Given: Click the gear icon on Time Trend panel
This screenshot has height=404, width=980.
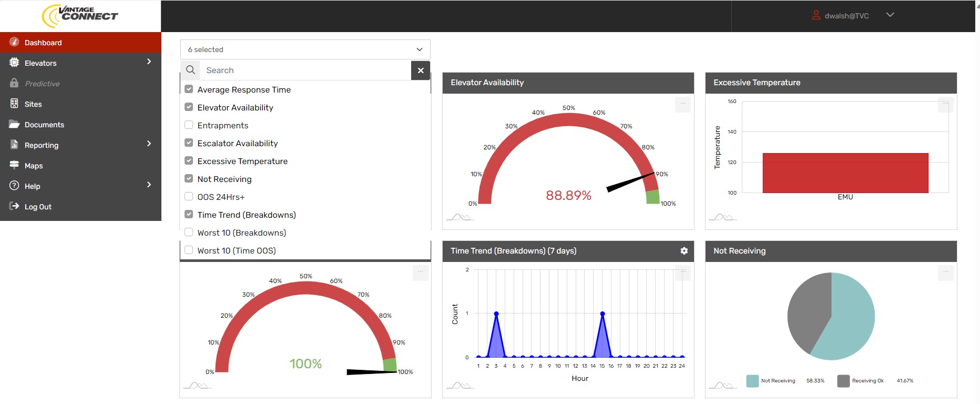Looking at the screenshot, I should 683,251.
